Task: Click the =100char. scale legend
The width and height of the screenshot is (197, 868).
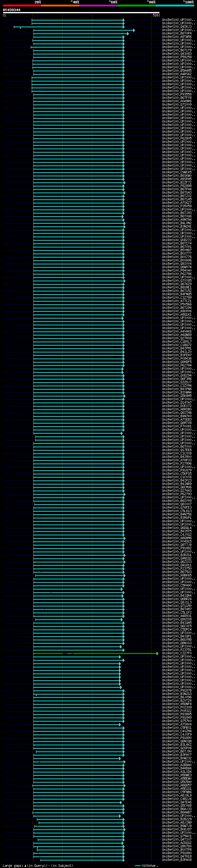Action: click(x=147, y=865)
